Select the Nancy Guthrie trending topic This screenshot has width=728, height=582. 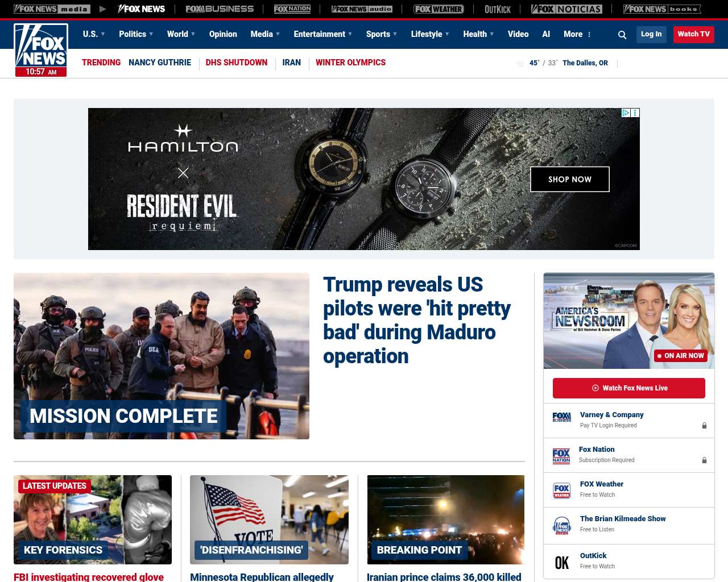click(160, 63)
